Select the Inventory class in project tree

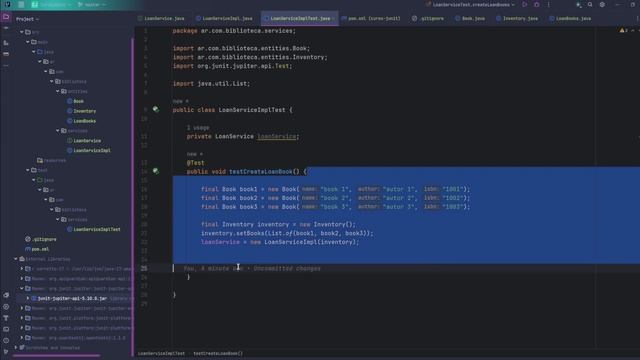point(84,111)
